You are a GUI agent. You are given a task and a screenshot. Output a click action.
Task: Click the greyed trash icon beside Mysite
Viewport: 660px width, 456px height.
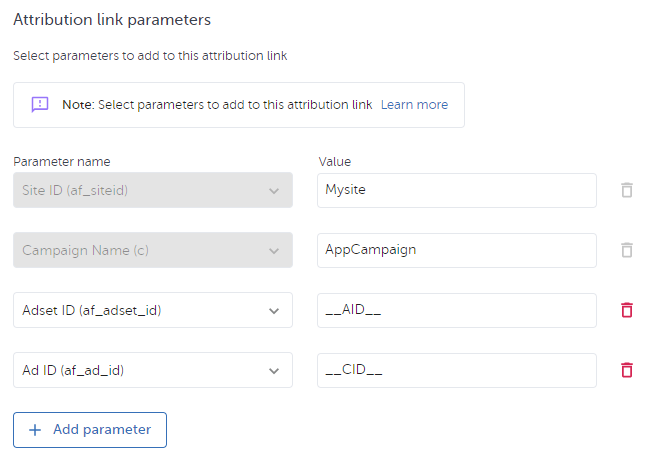[627, 190]
